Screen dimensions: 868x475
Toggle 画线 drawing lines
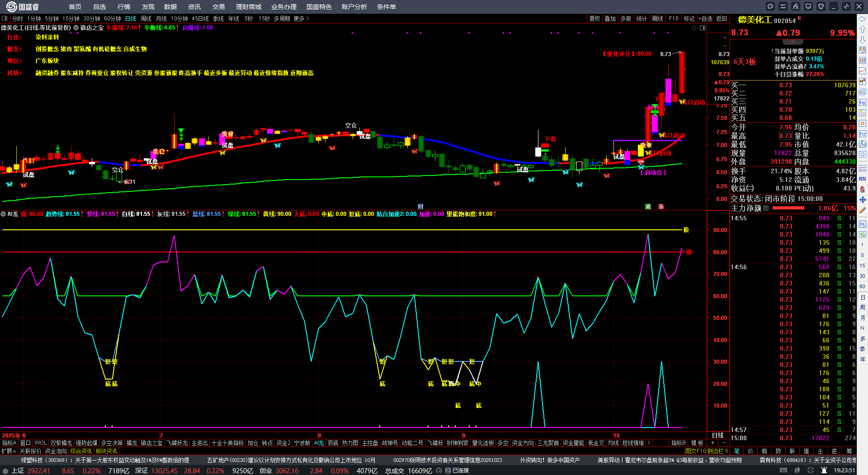coord(657,19)
